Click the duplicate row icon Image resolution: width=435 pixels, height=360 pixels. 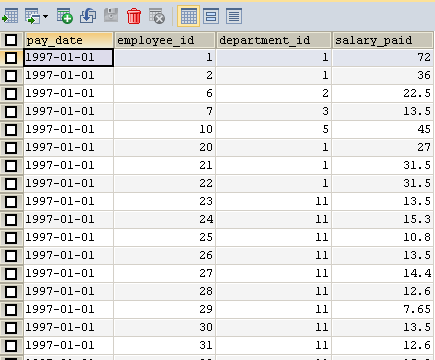point(88,16)
